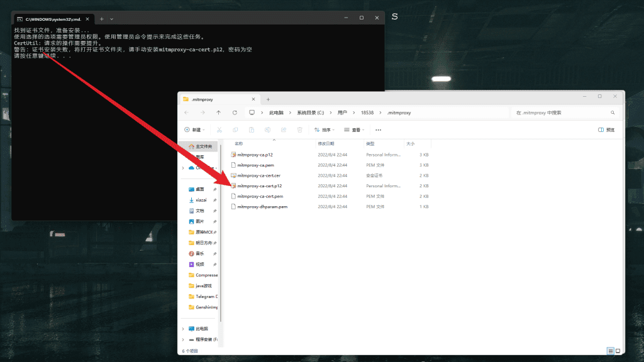Image resolution: width=644 pixels, height=362 pixels.
Task: Open the See more (...) toolbar menu
Action: coord(378,130)
